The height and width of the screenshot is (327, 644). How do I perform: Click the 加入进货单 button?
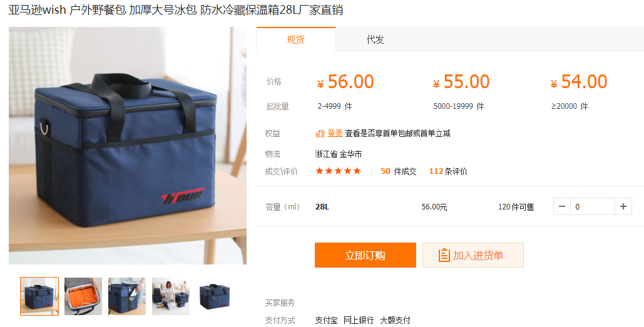(473, 255)
